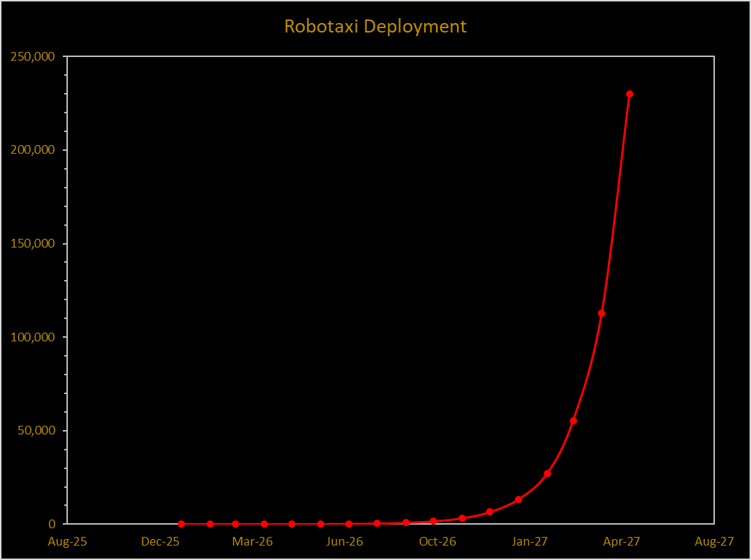Click the 200,000 y-axis label
This screenshot has height=560, width=751.
pyautogui.click(x=33, y=150)
